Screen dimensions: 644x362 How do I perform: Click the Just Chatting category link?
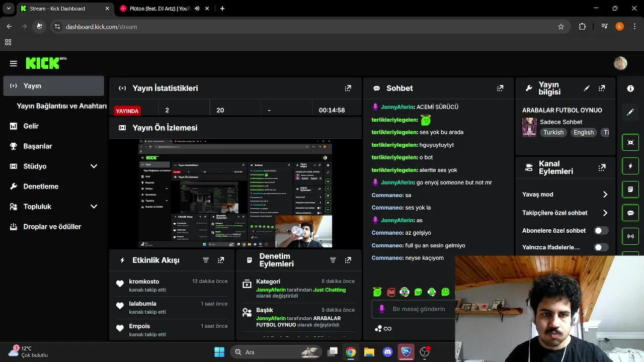coord(329,290)
